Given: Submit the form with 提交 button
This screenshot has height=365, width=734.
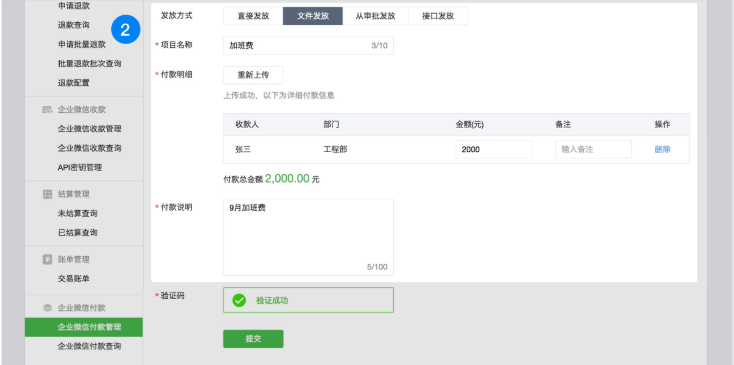Looking at the screenshot, I should point(253,339).
